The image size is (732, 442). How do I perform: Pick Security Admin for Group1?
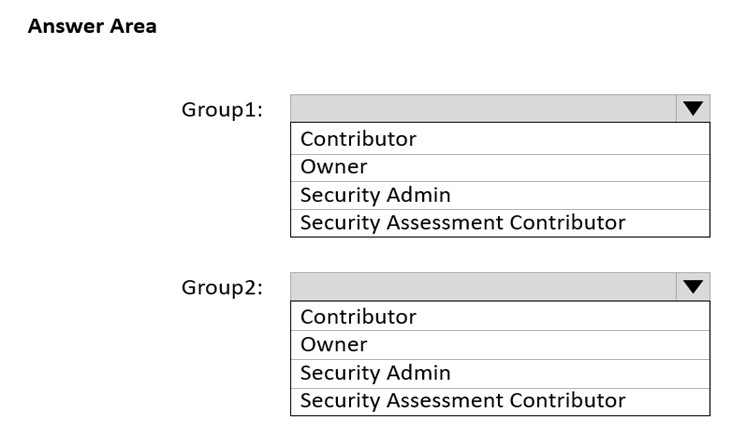point(500,196)
